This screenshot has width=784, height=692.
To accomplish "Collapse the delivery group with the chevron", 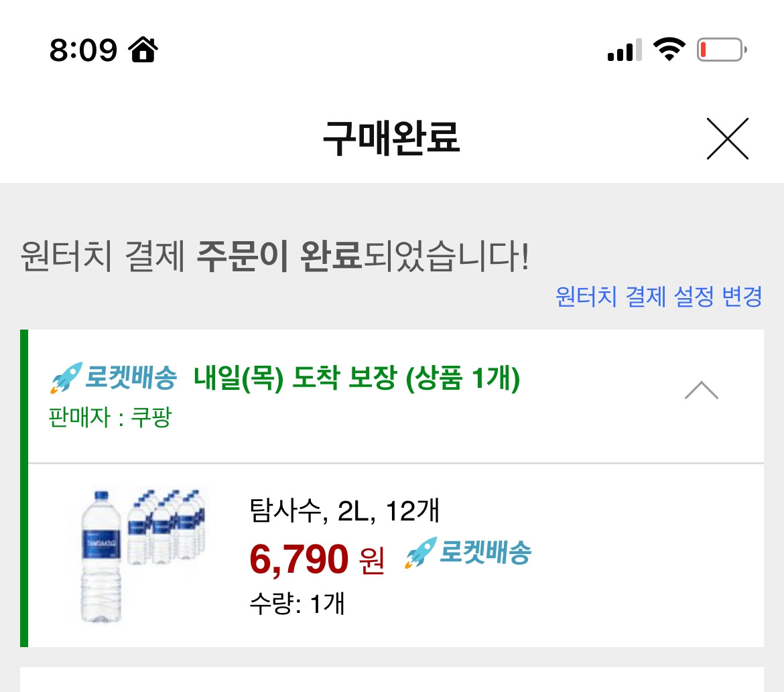I will coord(701,391).
